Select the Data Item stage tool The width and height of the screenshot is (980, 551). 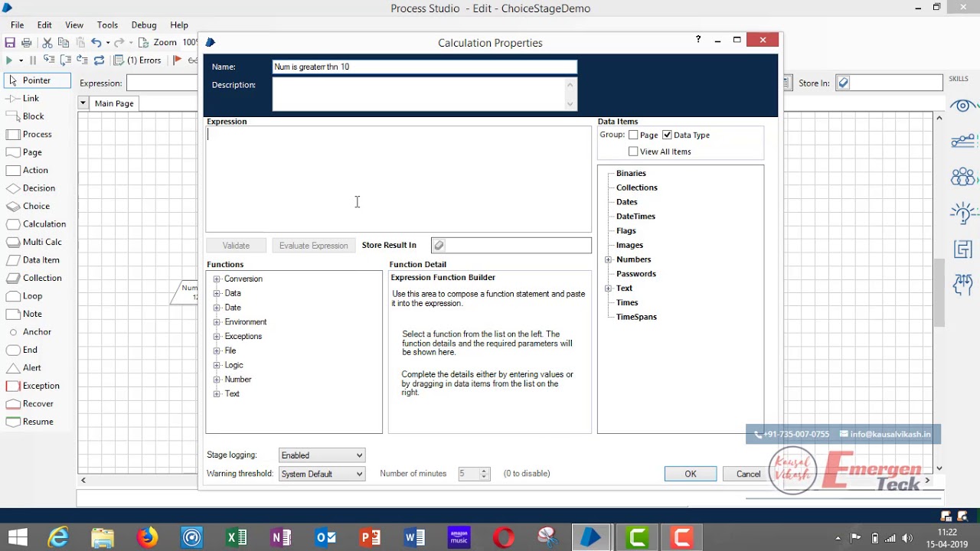click(41, 260)
